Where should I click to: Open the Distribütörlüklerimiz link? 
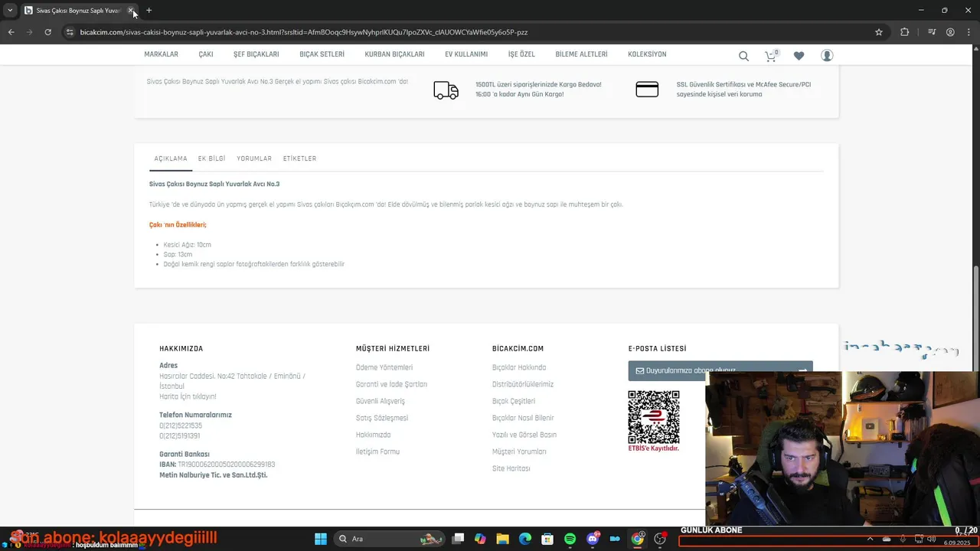coord(523,384)
